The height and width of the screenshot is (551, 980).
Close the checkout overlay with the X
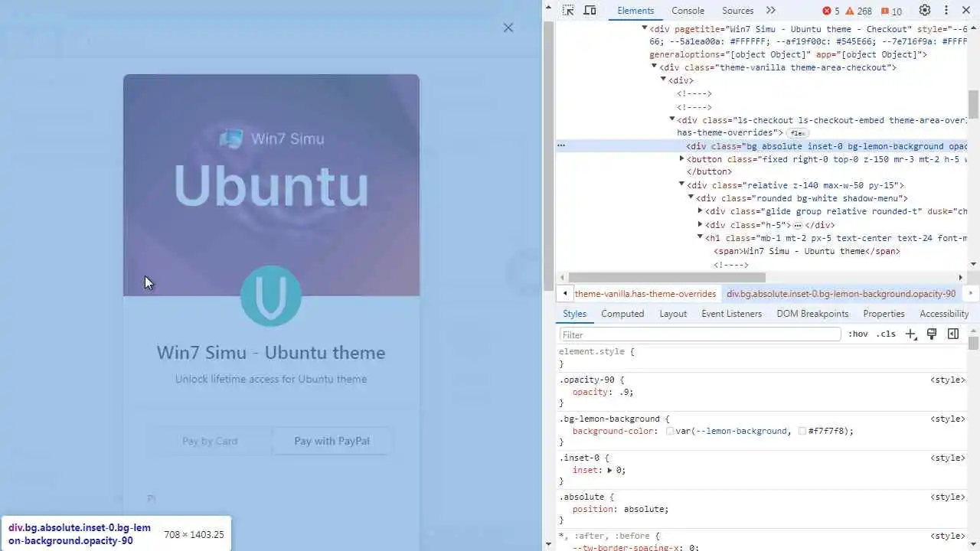click(508, 28)
